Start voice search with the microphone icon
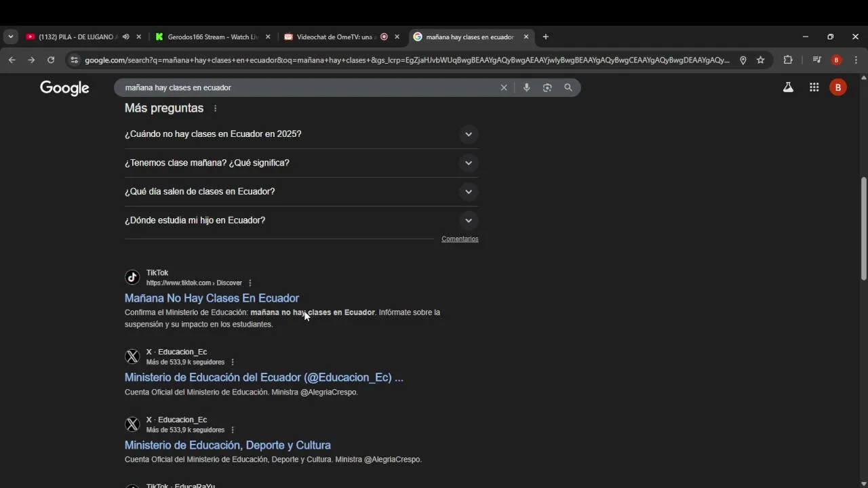The width and height of the screenshot is (868, 488). 526,87
